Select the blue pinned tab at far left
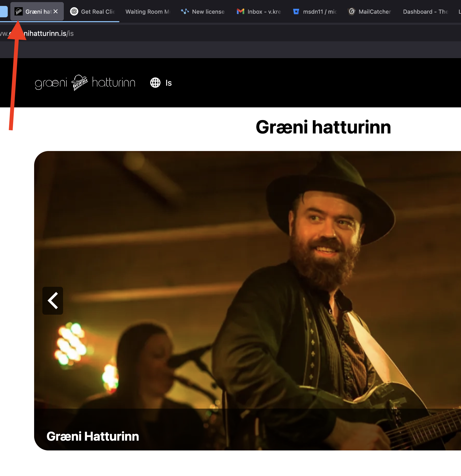Screen dimensions: 461x476 pos(4,12)
